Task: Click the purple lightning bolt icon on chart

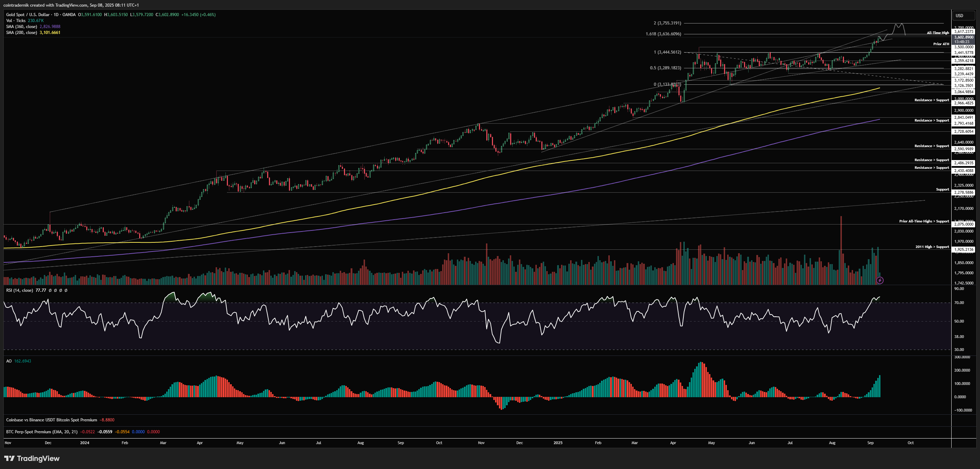Action: coord(880,281)
